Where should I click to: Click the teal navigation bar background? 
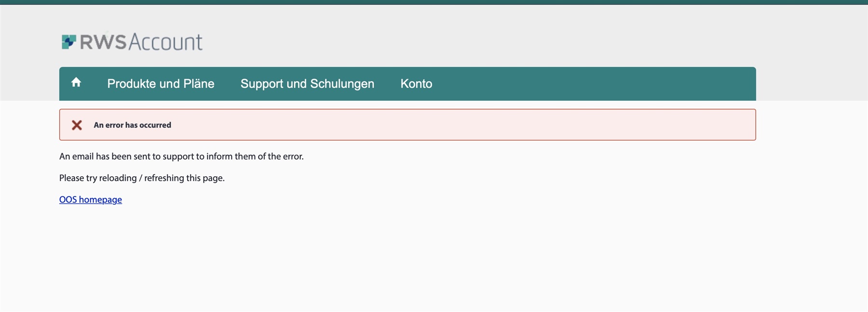point(579,83)
